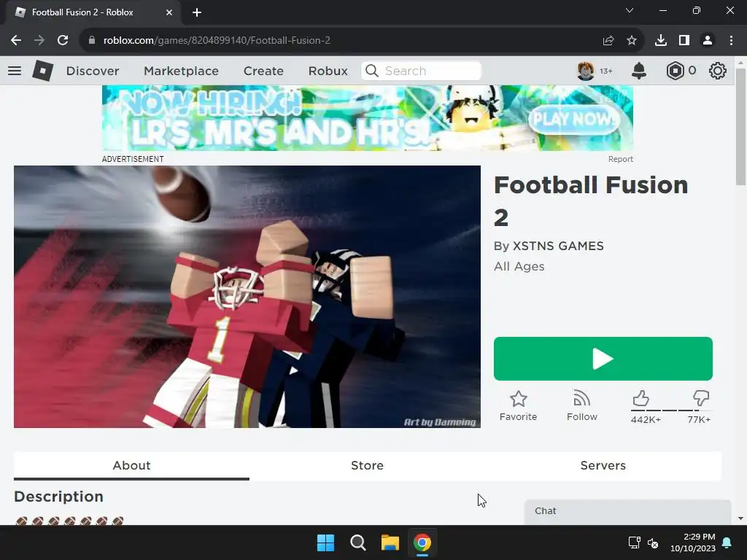Open the Chrome profile icon
The image size is (747, 560).
click(x=708, y=41)
